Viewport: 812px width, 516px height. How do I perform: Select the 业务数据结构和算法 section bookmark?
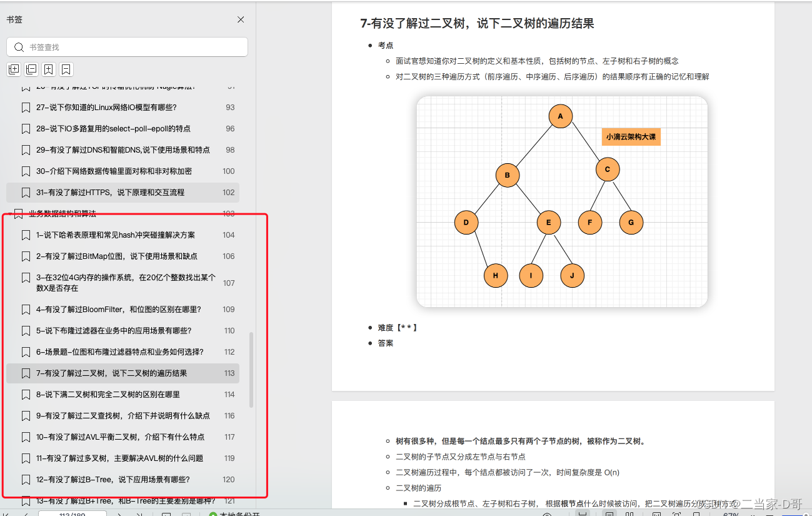(123, 214)
